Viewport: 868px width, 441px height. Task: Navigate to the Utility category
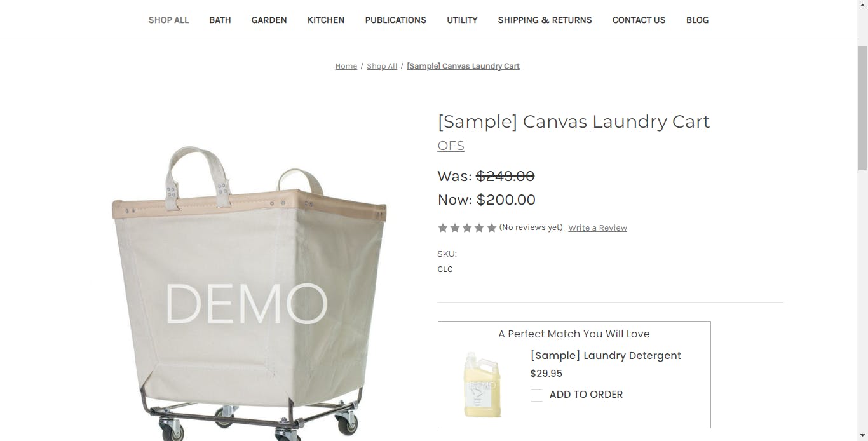pyautogui.click(x=462, y=20)
